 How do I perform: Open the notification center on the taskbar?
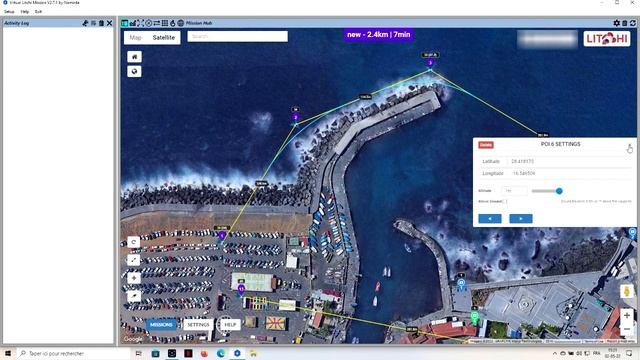point(629,353)
